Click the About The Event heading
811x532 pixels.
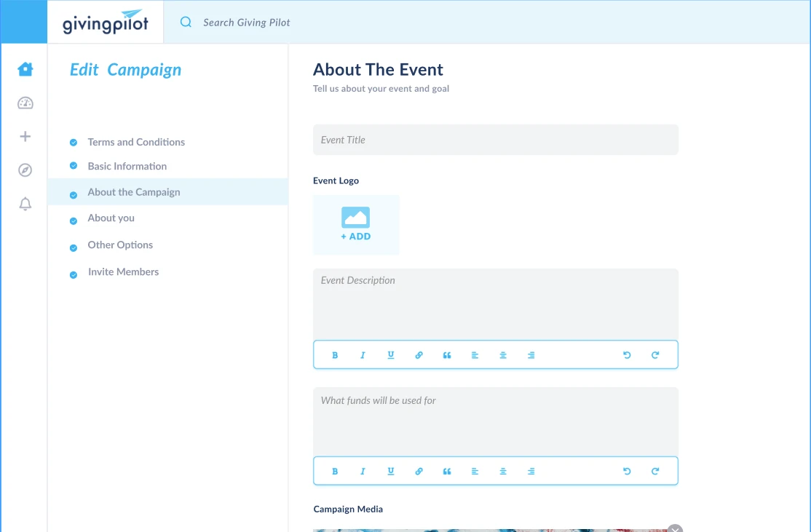[x=378, y=69]
